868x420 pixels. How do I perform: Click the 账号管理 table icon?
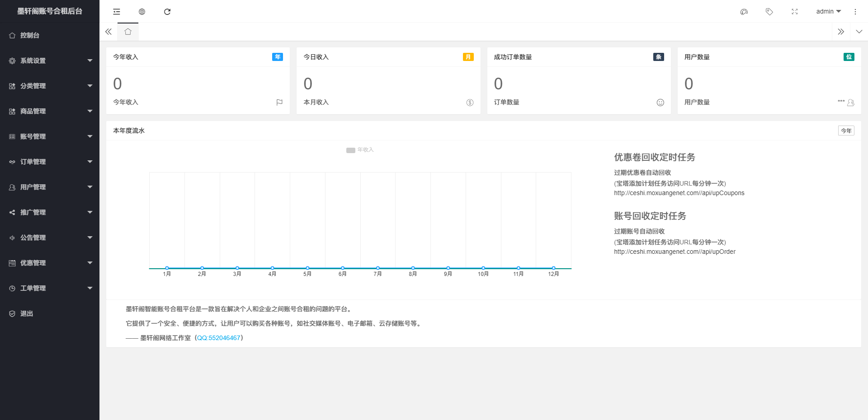[12, 136]
